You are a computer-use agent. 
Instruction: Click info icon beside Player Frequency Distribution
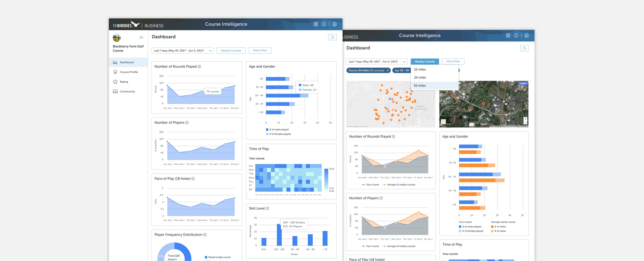click(x=205, y=235)
